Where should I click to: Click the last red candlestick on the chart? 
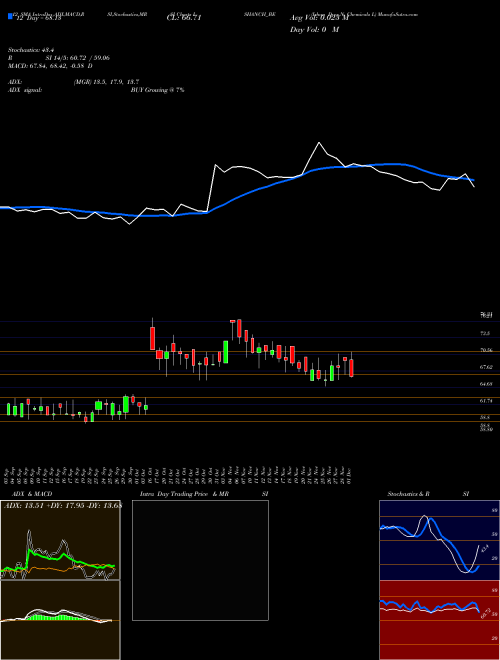pos(351,368)
